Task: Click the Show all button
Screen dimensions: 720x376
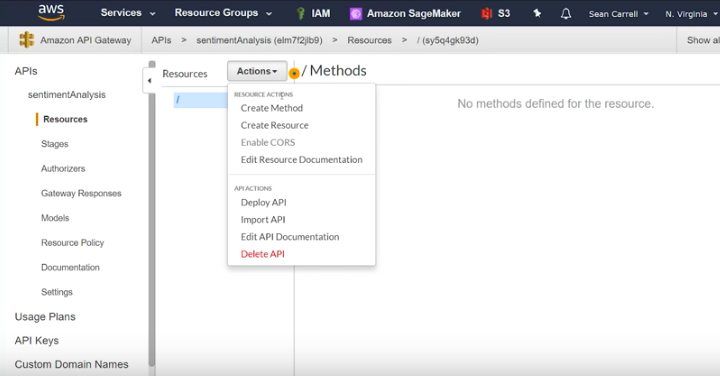Action: (703, 40)
